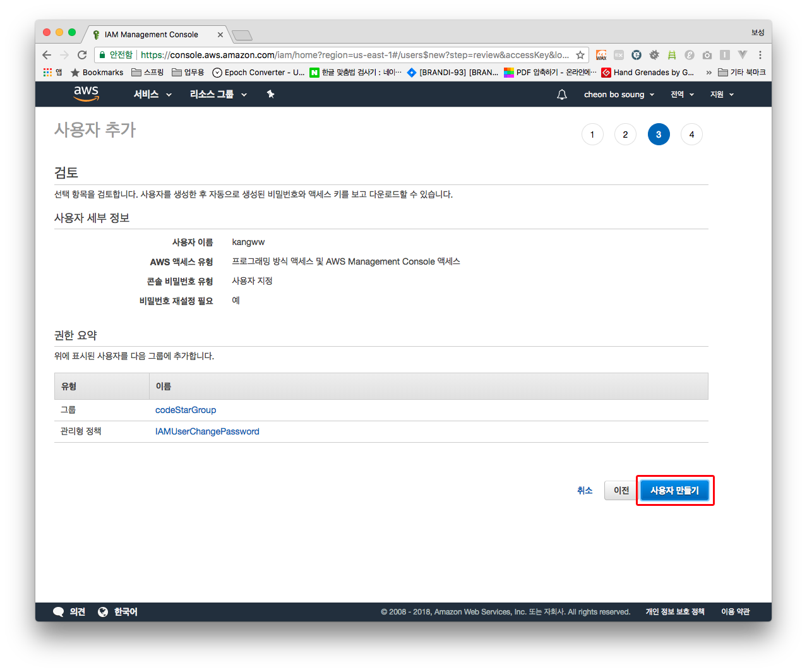Bookmark this page with the star icon
The height and width of the screenshot is (672, 807).
click(x=580, y=55)
